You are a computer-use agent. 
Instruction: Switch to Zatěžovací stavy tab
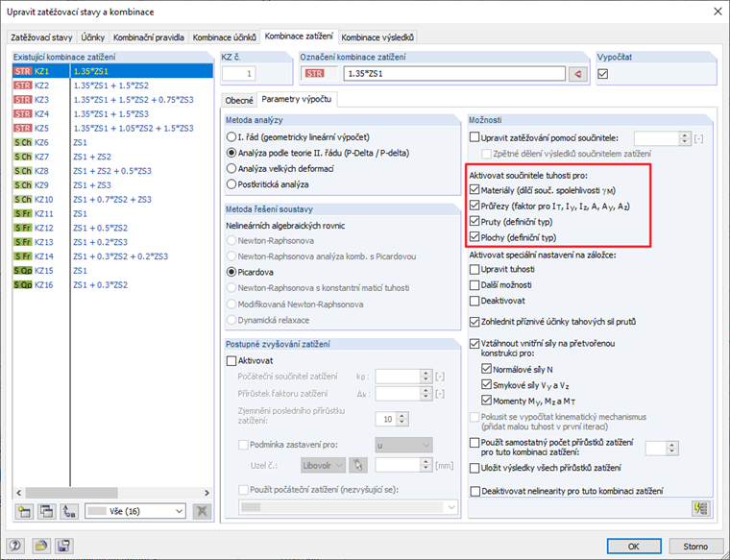(41, 37)
